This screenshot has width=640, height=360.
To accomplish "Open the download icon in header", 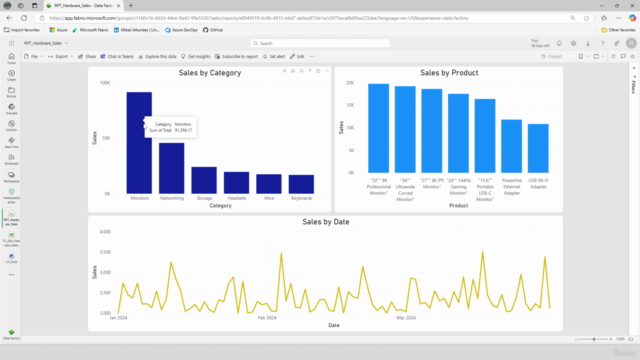I will 588,43.
